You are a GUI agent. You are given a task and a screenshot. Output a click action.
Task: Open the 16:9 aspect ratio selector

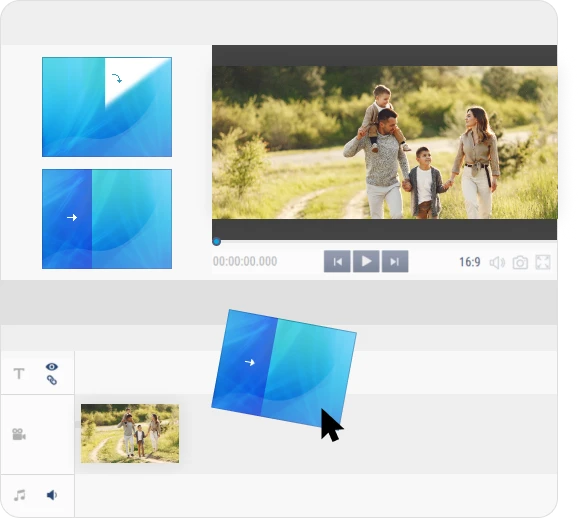[470, 262]
